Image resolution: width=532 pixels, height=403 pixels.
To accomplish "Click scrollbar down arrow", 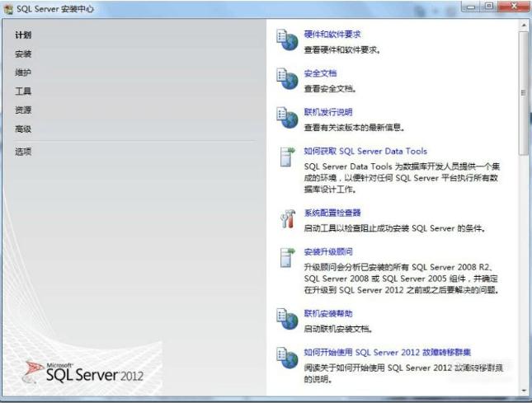I will pos(524,391).
